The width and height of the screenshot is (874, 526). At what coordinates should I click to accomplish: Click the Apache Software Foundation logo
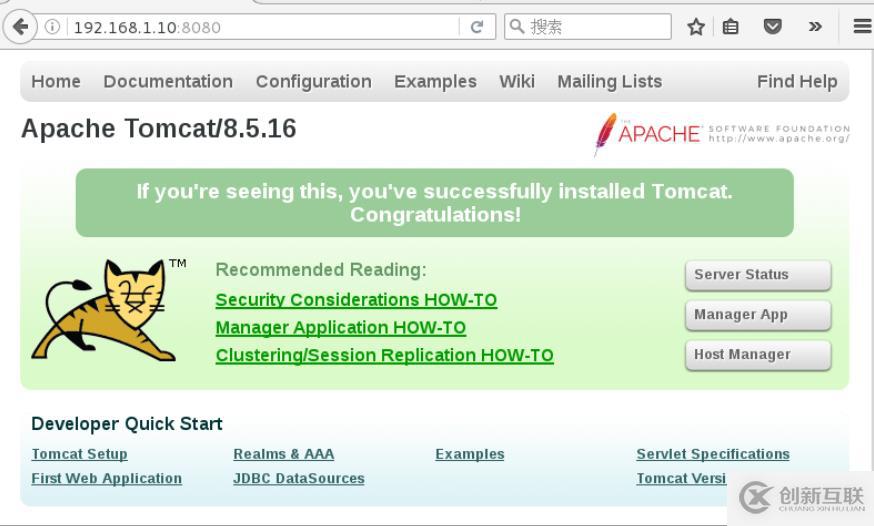[721, 134]
